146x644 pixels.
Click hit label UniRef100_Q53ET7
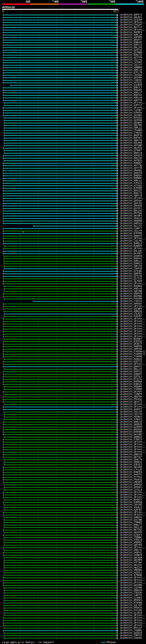131,344
